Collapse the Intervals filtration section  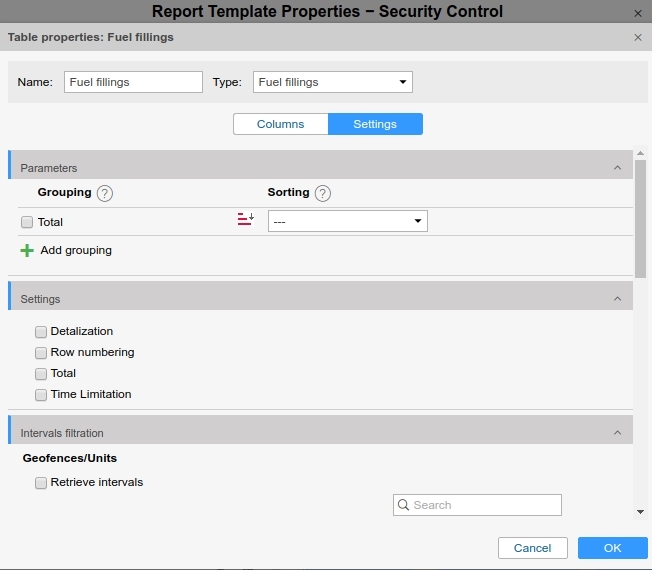coord(617,433)
